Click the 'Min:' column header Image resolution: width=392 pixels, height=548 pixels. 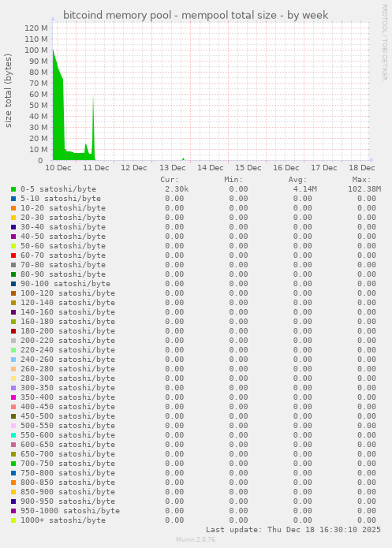(233, 180)
